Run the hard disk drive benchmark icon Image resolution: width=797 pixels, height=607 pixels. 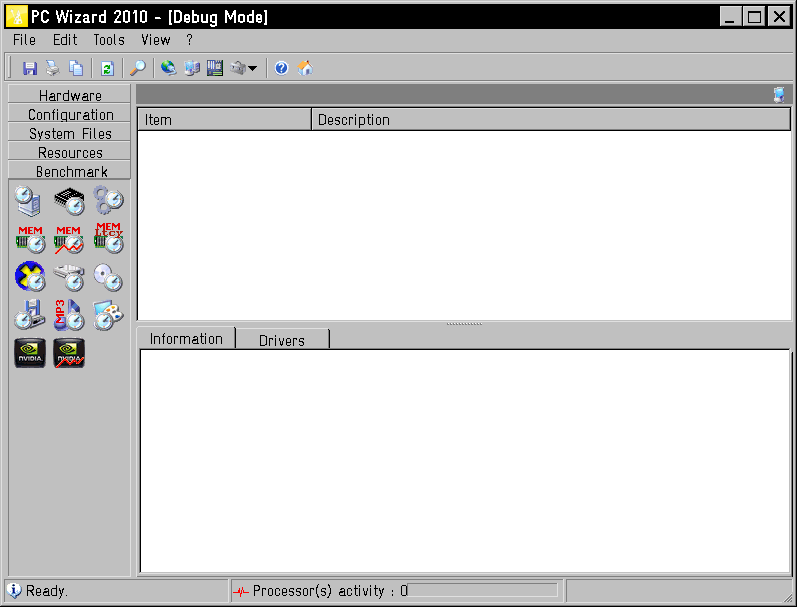tap(69, 278)
